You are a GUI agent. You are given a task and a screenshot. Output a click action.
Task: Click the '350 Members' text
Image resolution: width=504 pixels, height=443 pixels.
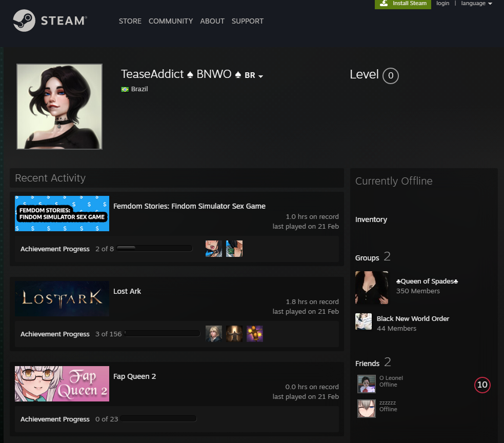tap(418, 291)
